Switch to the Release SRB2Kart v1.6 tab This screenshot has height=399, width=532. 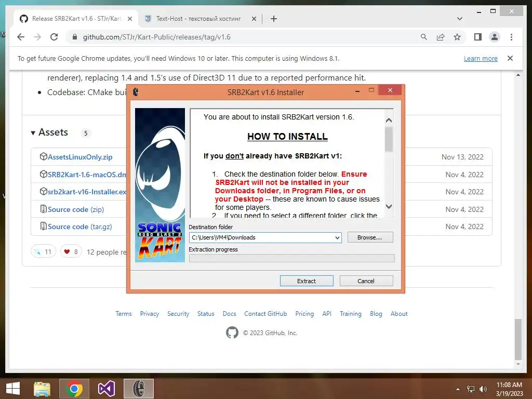click(x=76, y=19)
